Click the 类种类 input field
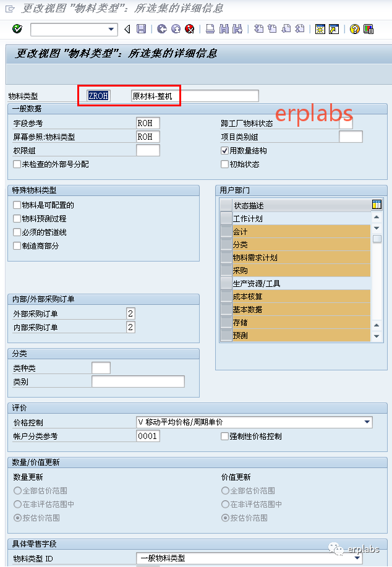The width and height of the screenshot is (392, 567). tap(101, 368)
